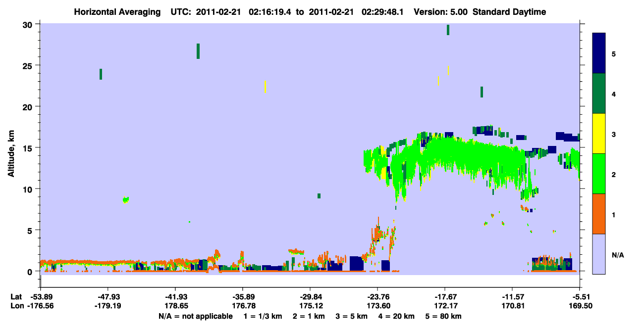The height and width of the screenshot is (330, 644).
Task: Click the altitude tick label '5'
Action: (31, 230)
